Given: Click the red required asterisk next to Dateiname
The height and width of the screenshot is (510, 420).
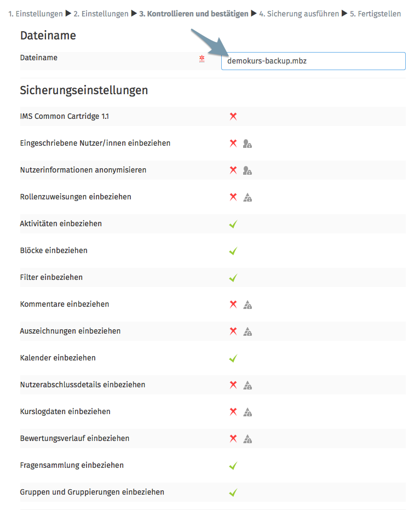Looking at the screenshot, I should click(x=202, y=59).
